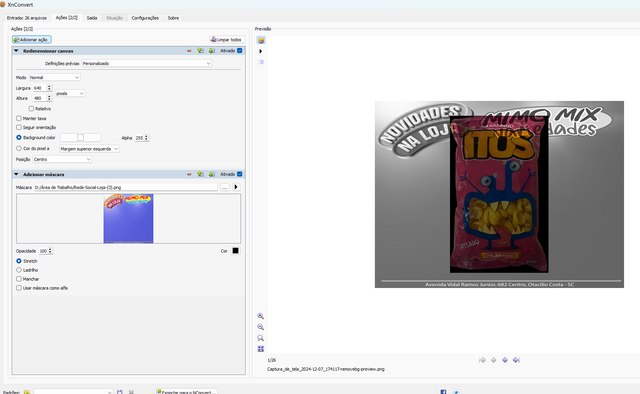The width and height of the screenshot is (640, 394).
Task: Open the Twitter share icon
Action: [456, 392]
